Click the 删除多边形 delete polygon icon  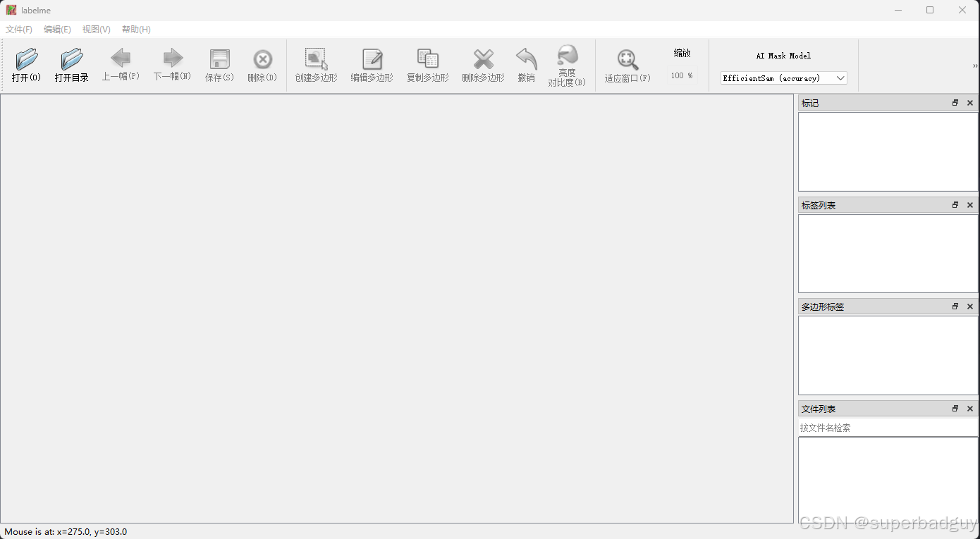(x=483, y=58)
